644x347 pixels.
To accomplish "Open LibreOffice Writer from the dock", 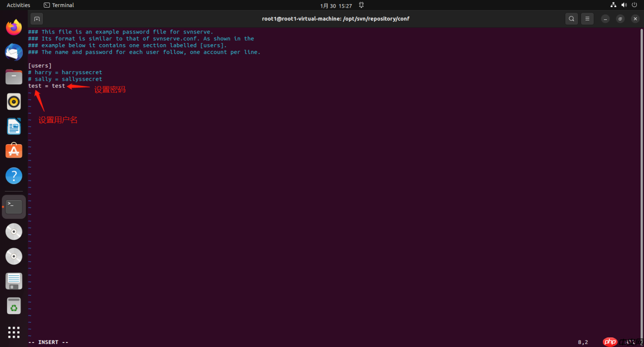I will [14, 126].
